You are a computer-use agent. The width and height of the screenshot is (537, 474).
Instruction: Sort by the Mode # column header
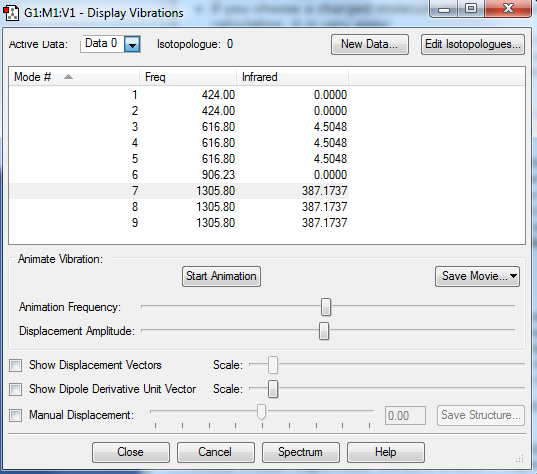(74, 77)
